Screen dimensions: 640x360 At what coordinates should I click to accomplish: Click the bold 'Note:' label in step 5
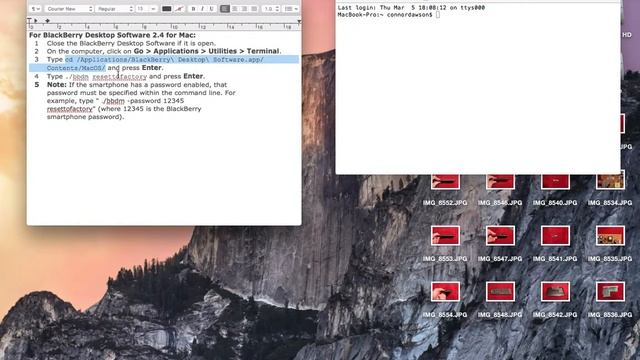pos(57,84)
